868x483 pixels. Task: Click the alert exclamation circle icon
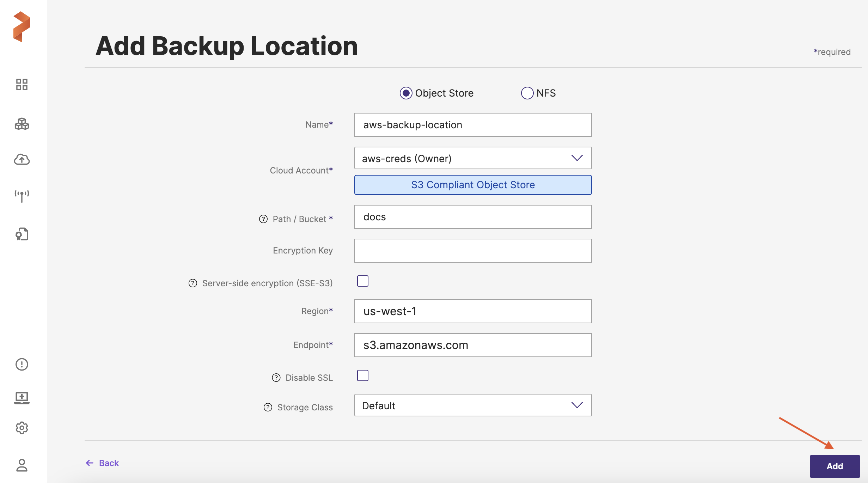click(x=22, y=364)
